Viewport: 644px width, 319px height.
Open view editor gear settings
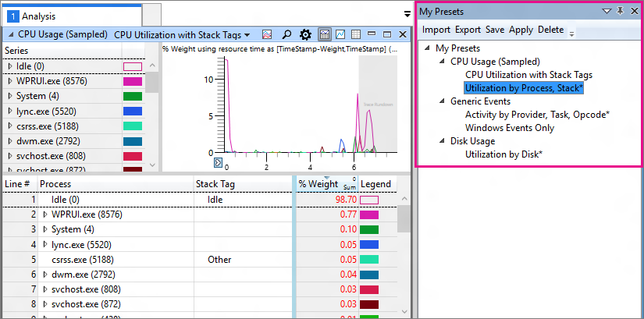[x=305, y=34]
